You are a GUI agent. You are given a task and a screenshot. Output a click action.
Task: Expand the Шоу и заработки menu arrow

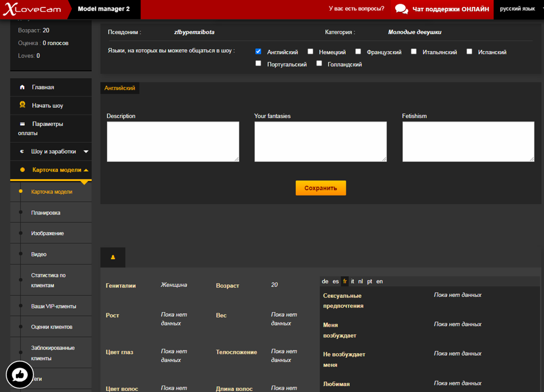[x=86, y=152]
